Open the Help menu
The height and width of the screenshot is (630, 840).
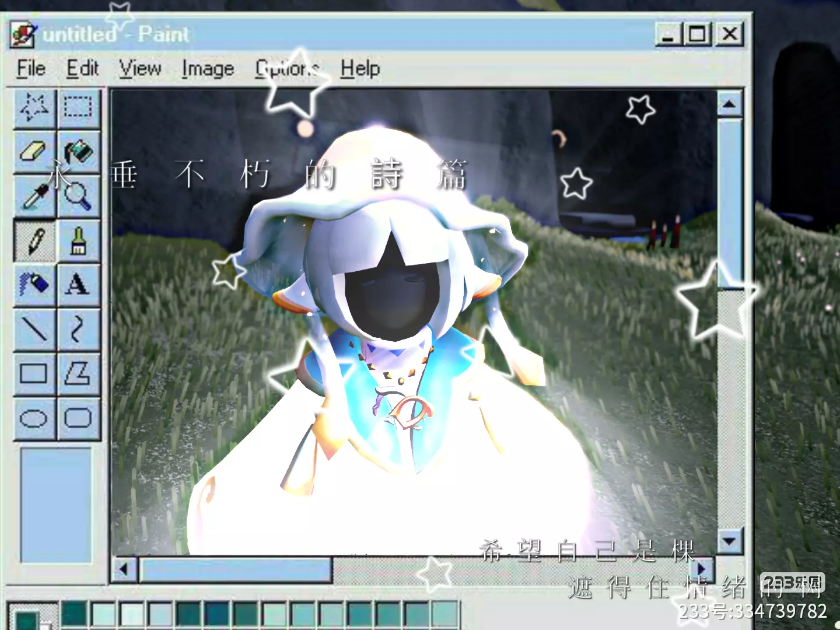pos(360,68)
